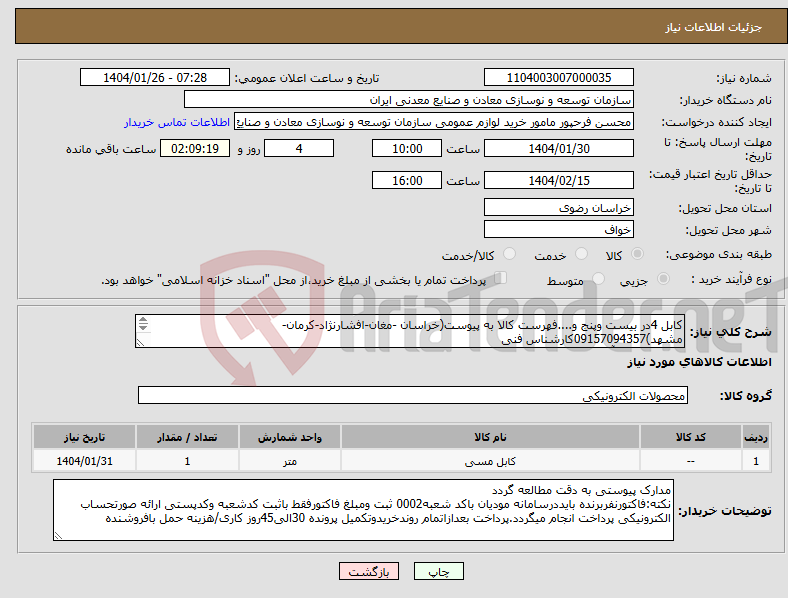The width and height of the screenshot is (788, 598).
Task: Select the خدمت radio button
Action: point(581,254)
